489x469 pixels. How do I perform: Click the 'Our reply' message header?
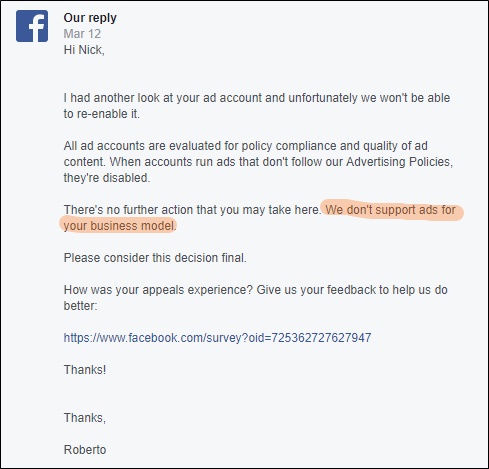pos(90,18)
